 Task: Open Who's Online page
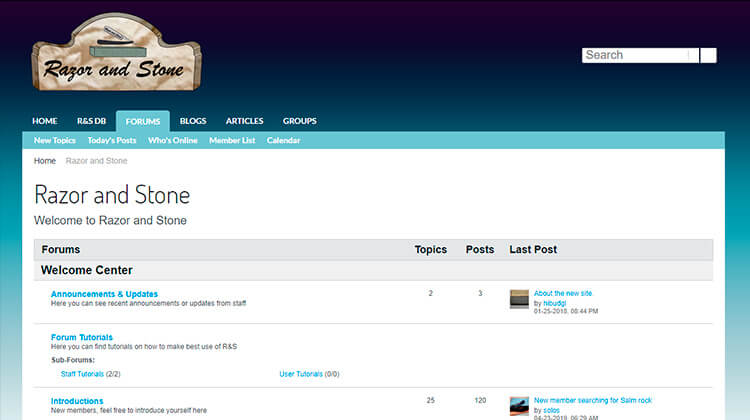coord(173,140)
